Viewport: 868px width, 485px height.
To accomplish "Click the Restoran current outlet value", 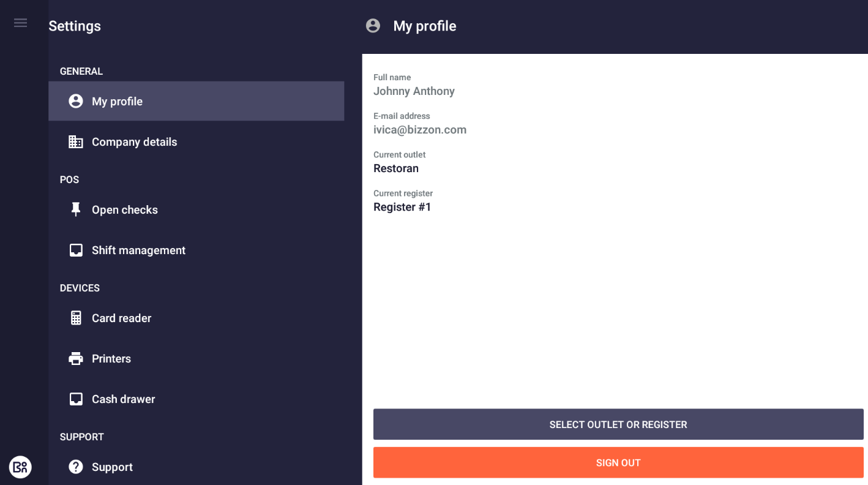I will coord(396,168).
